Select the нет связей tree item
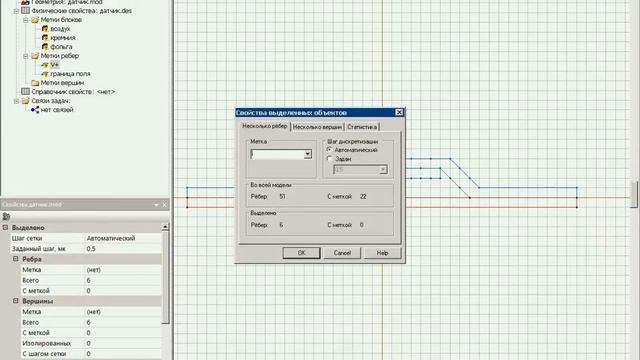640x360 pixels. tap(57, 110)
